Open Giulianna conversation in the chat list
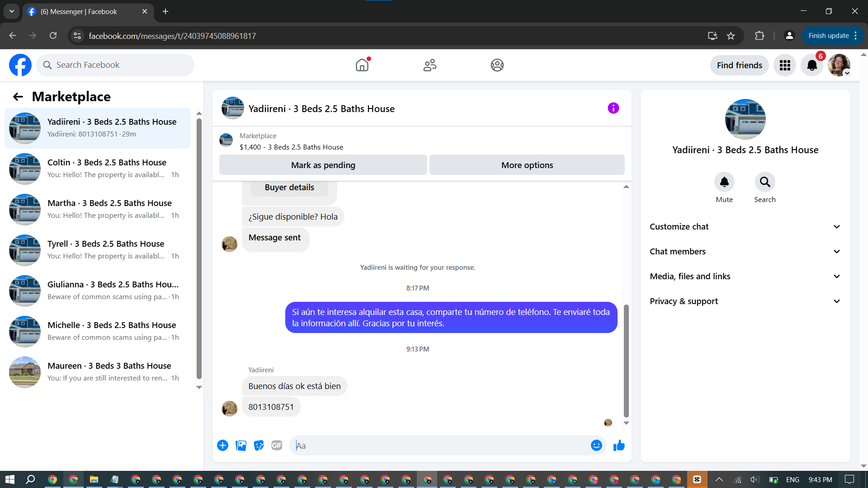 pyautogui.click(x=97, y=291)
